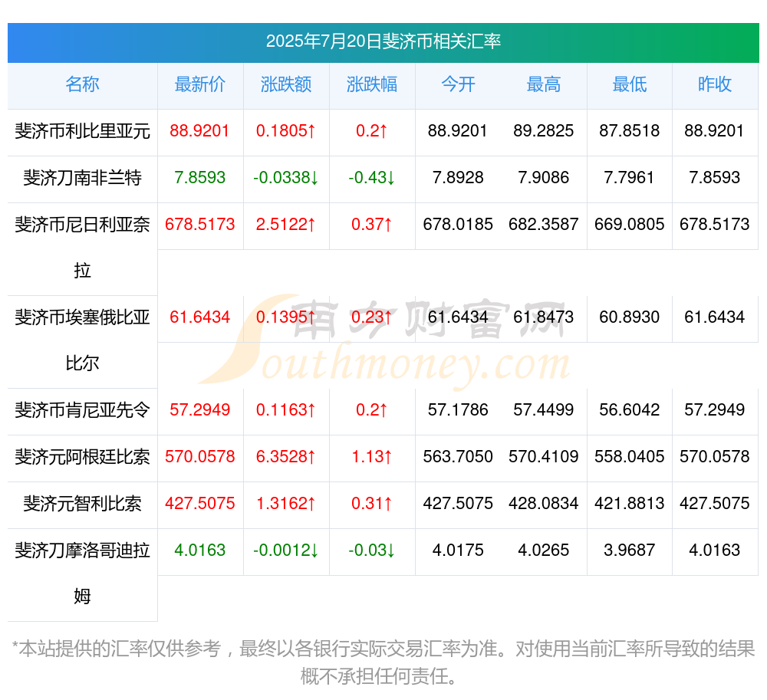Click the open value 678.0185
The image size is (767, 700).
point(458,225)
